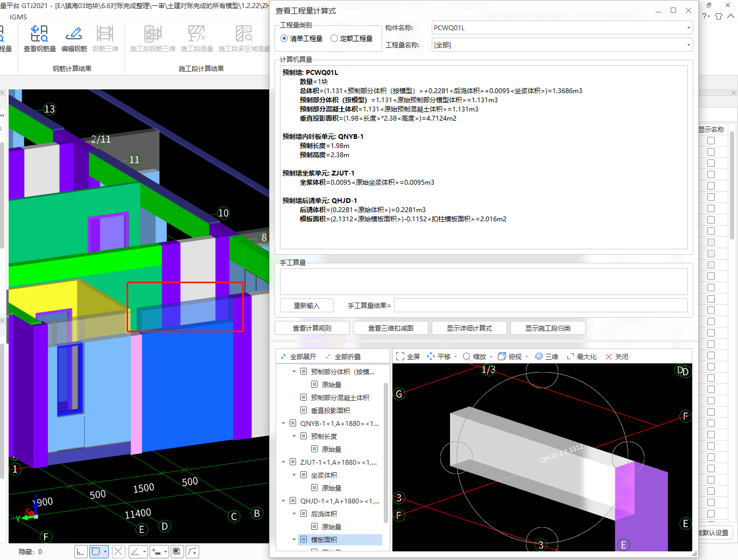Tick first checkbox under 显示名称 column
Viewport: 738px width, 560px height.
pyautogui.click(x=711, y=141)
